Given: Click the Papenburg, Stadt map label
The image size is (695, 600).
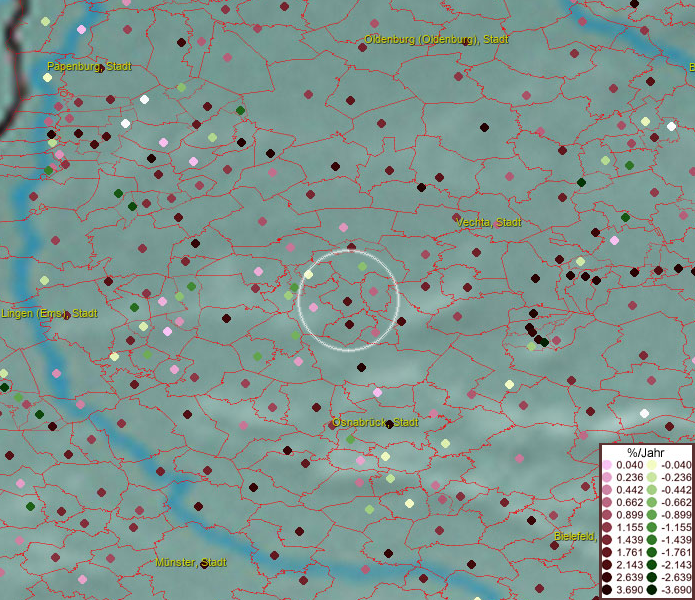Looking at the screenshot, I should pyautogui.click(x=89, y=66).
